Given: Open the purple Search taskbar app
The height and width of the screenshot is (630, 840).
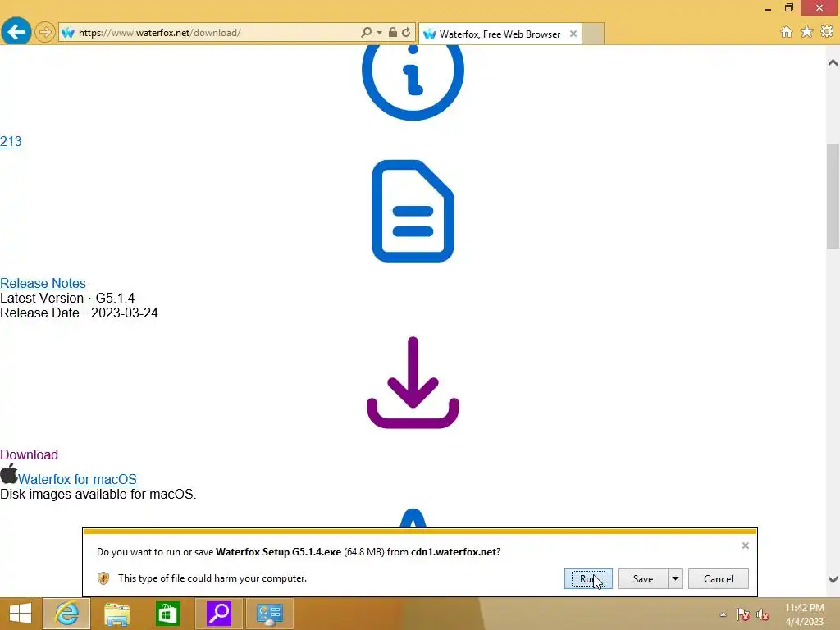Looking at the screenshot, I should (218, 614).
